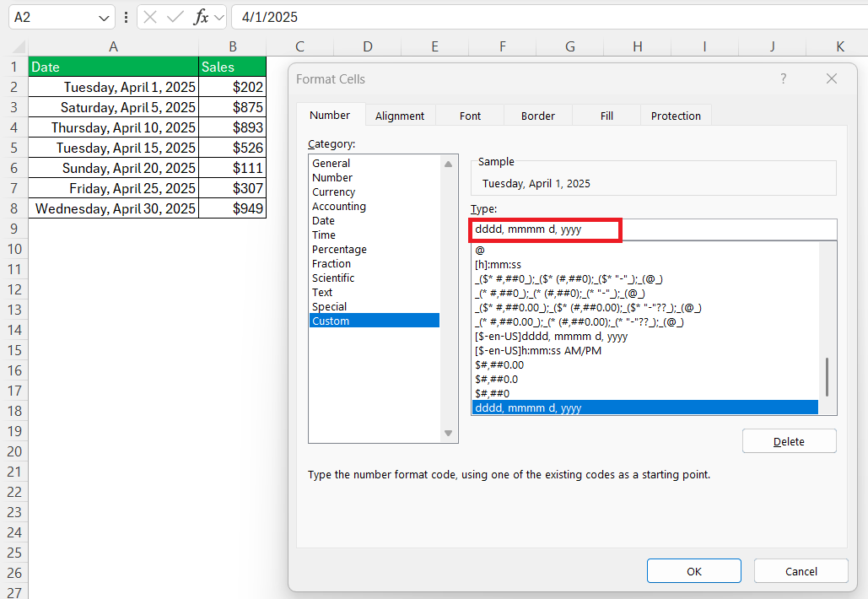Image resolution: width=868 pixels, height=599 pixels.
Task: Expand the Name Box dropdown arrow
Action: pos(104,18)
